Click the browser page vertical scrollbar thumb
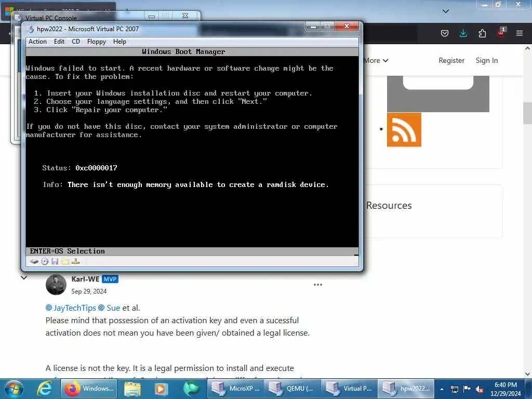 (528, 113)
